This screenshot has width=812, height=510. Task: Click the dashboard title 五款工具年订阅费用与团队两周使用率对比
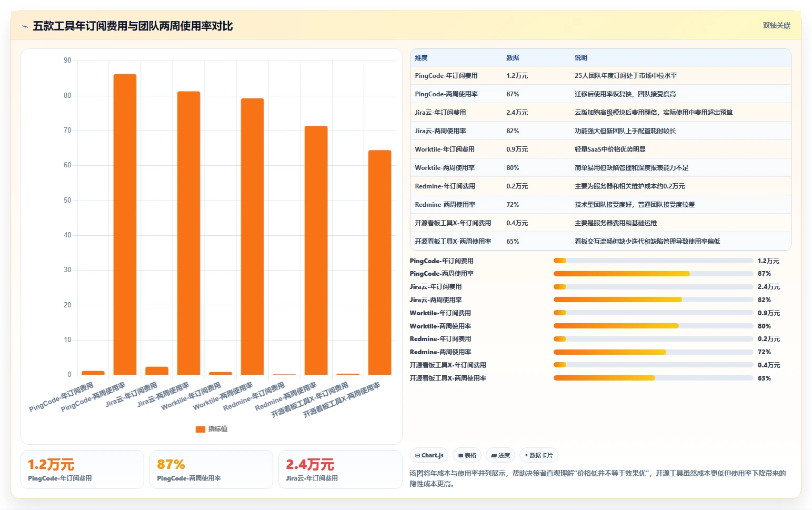(133, 26)
